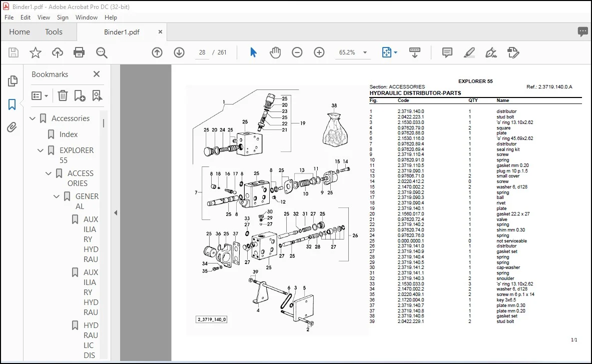Switch to the Tools tab

(54, 32)
